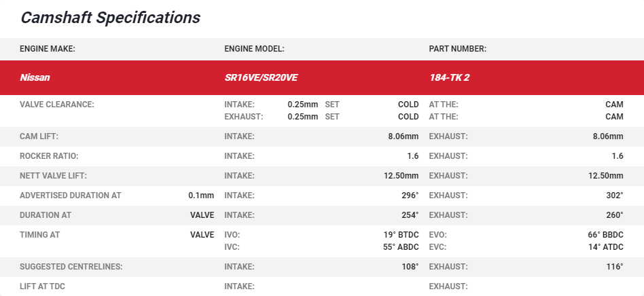
Task: Click the 0.1mm advertised duration value
Action: 201,196
